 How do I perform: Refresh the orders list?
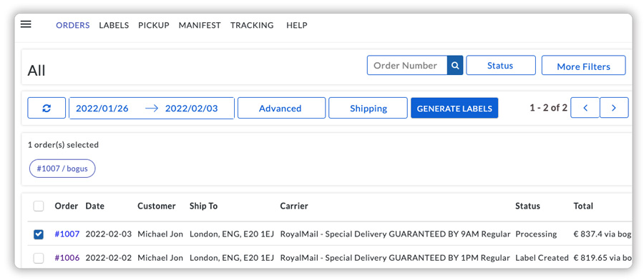(x=47, y=108)
